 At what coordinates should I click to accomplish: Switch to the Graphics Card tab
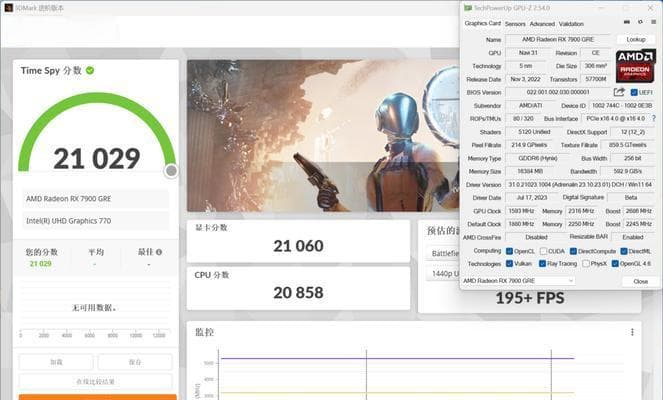pos(482,24)
